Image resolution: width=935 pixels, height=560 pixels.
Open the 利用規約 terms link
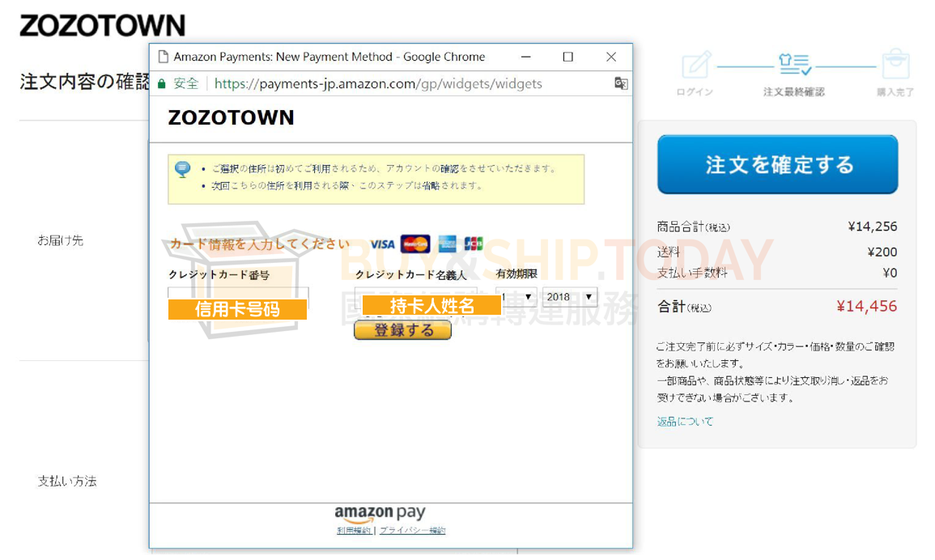(354, 530)
